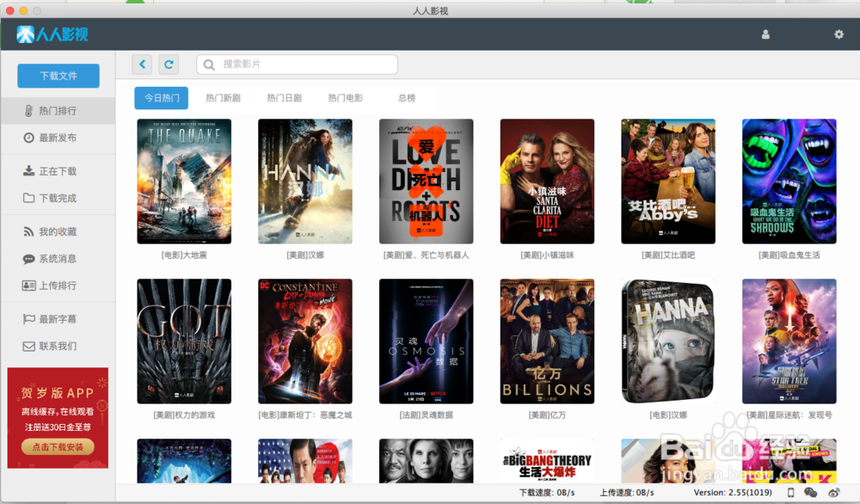The height and width of the screenshot is (504, 860).
Task: Click the 下载文件 button
Action: click(x=58, y=76)
